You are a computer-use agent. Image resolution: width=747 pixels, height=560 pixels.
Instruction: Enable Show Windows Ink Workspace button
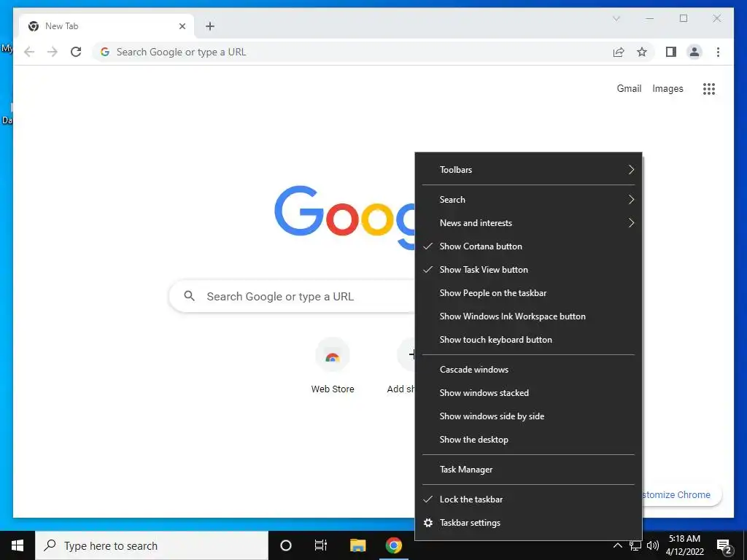[528, 316]
